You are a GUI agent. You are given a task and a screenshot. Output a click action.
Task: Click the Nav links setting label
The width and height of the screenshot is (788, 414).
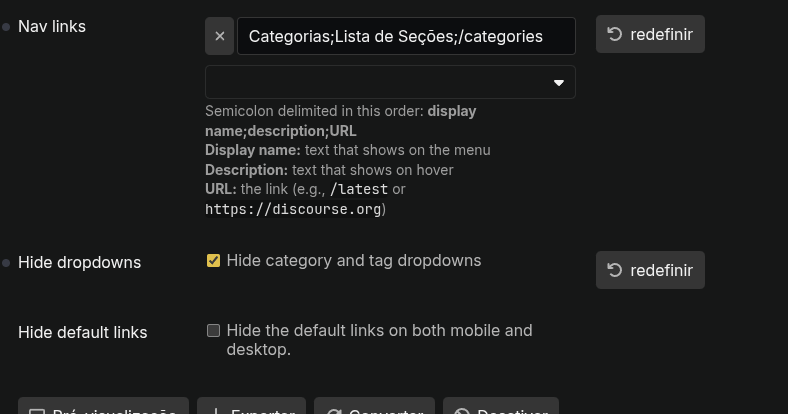52,27
